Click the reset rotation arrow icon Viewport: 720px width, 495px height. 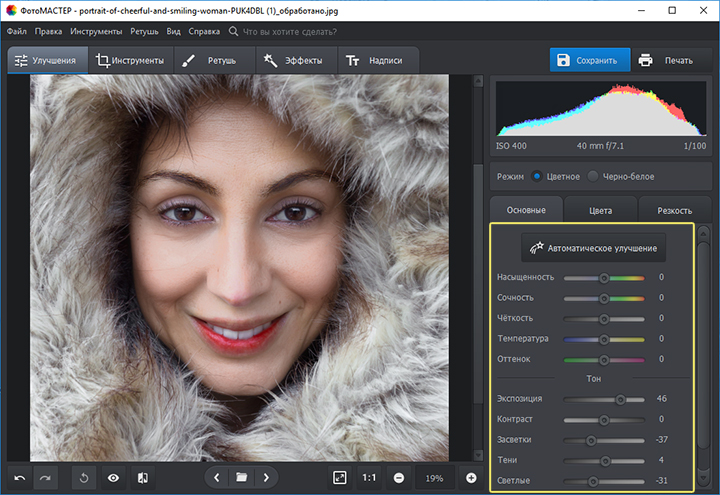click(x=84, y=478)
